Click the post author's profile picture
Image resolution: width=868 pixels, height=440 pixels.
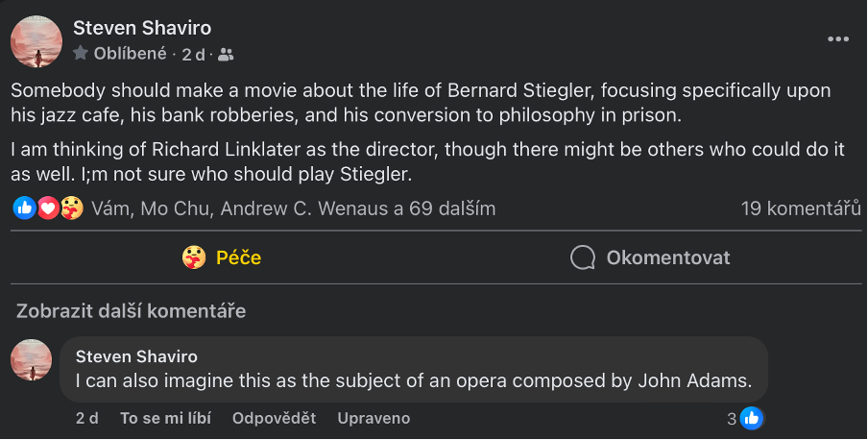click(36, 41)
